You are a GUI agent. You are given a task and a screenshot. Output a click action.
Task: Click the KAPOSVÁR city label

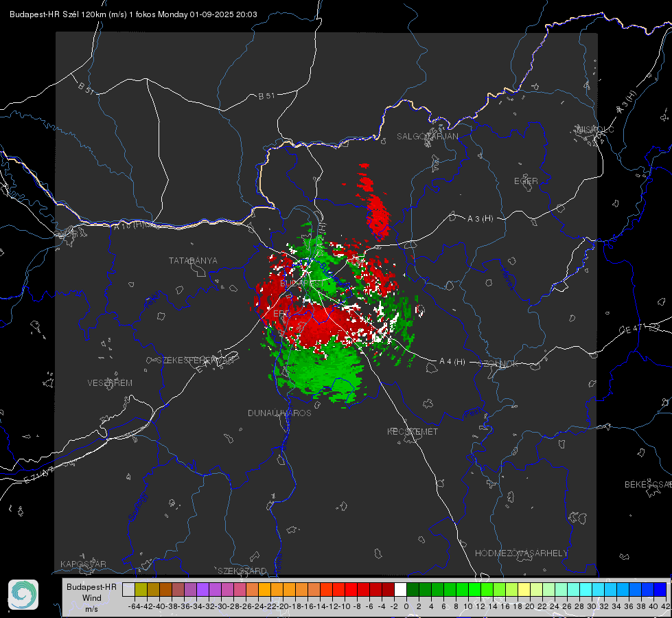click(x=83, y=564)
